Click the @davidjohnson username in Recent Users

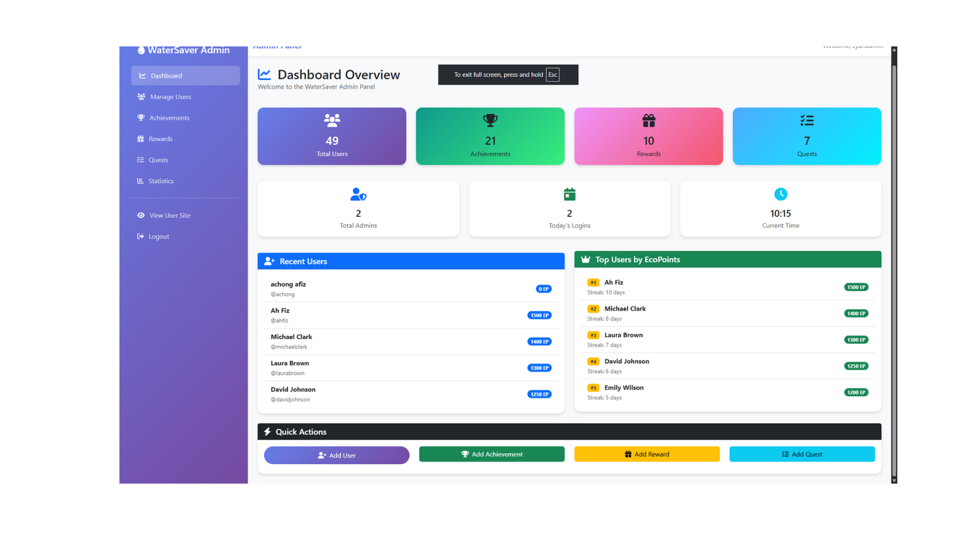point(290,399)
